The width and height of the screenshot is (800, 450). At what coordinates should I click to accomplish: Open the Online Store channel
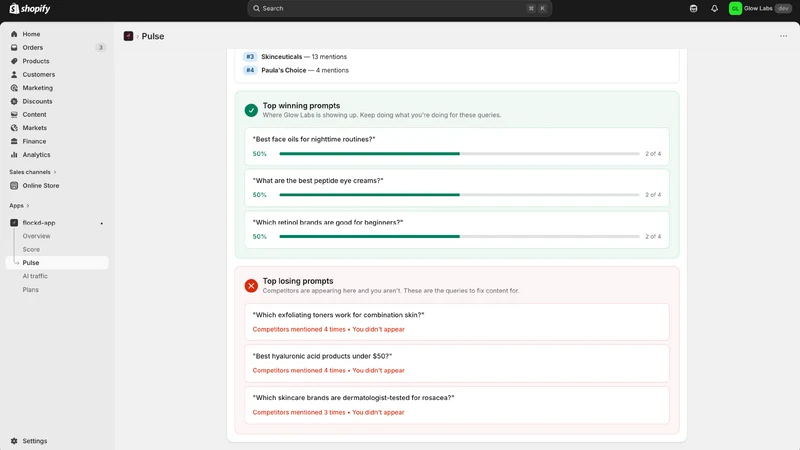41,186
